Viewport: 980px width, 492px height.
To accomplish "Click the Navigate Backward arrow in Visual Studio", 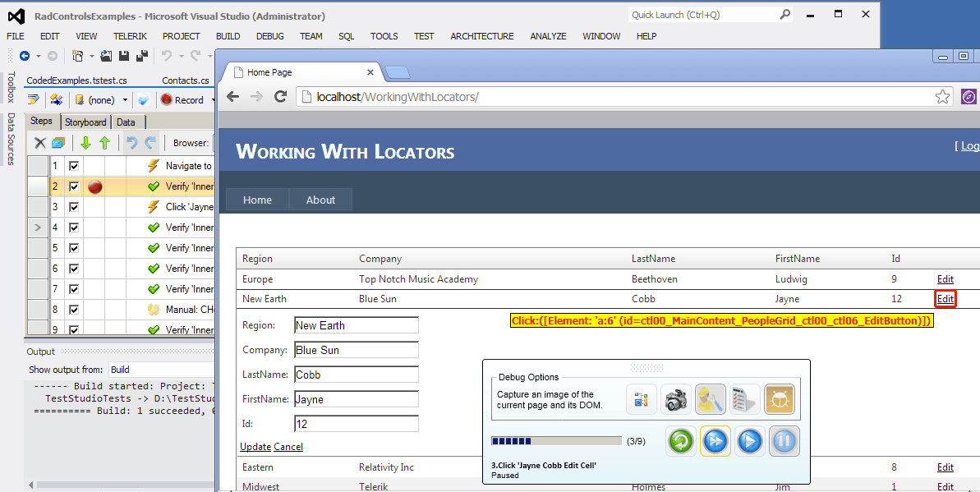I will 25,57.
